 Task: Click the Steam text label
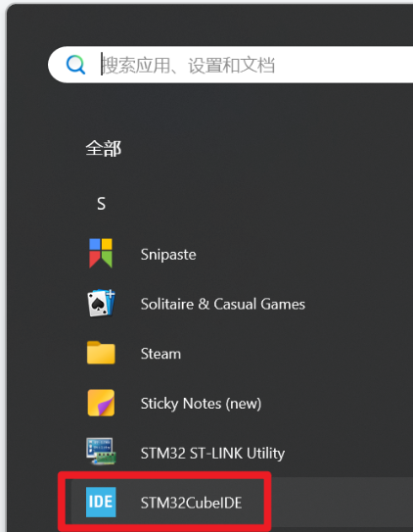tap(161, 354)
